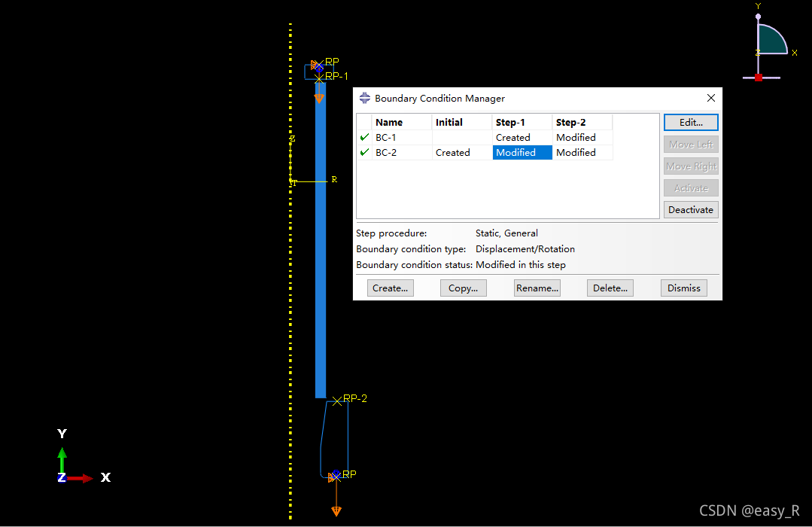The height and width of the screenshot is (527, 812).
Task: Open the Copy... dialog
Action: pos(463,288)
